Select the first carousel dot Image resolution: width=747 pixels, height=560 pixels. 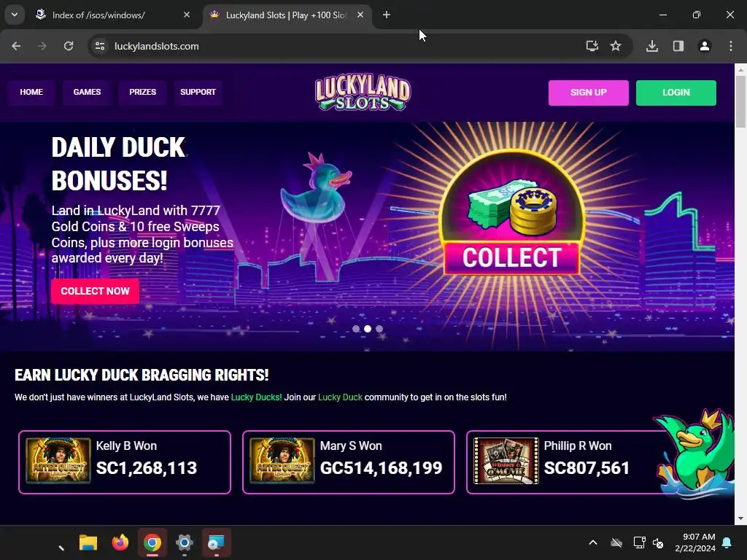pyautogui.click(x=356, y=329)
